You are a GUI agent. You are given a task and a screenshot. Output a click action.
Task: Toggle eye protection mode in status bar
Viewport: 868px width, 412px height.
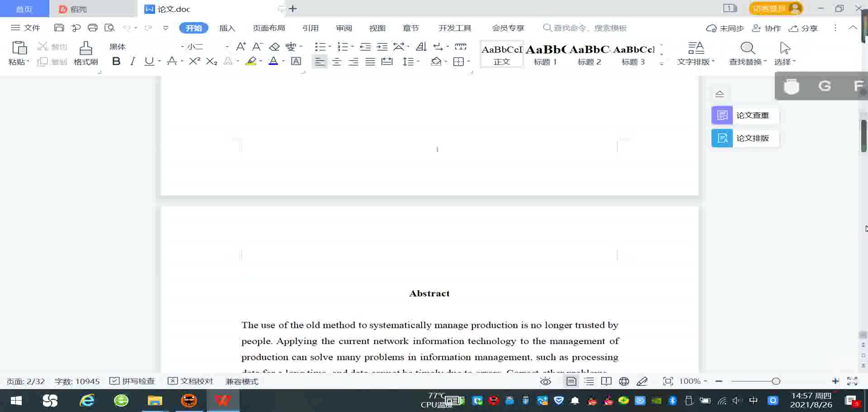pyautogui.click(x=545, y=381)
